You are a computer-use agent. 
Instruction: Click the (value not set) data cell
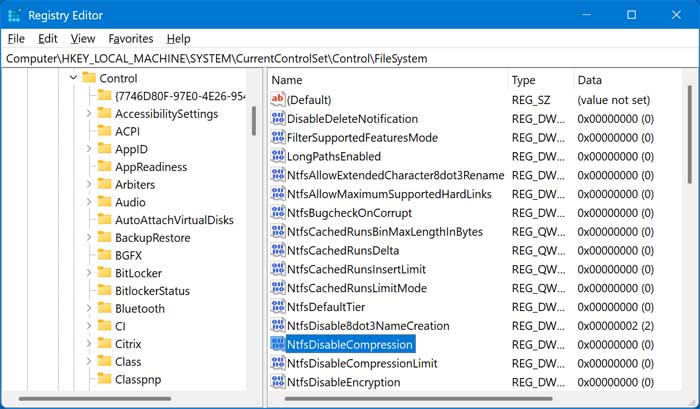[613, 100]
